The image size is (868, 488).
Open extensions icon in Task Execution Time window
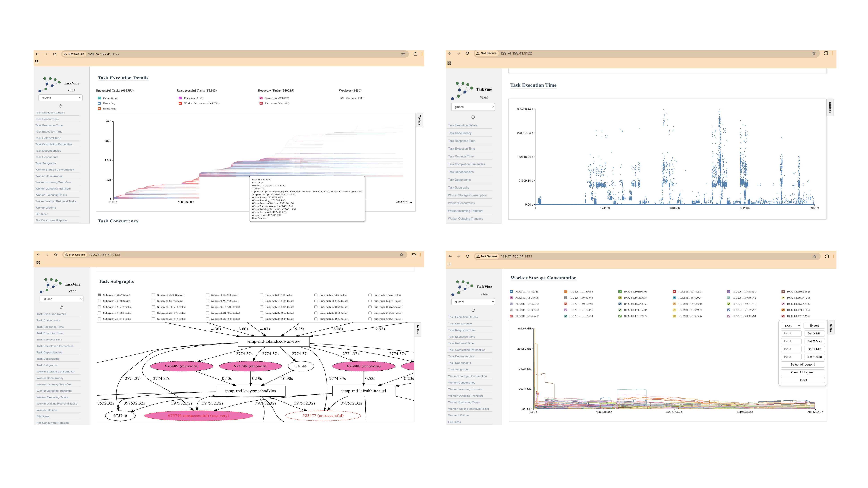tap(826, 53)
